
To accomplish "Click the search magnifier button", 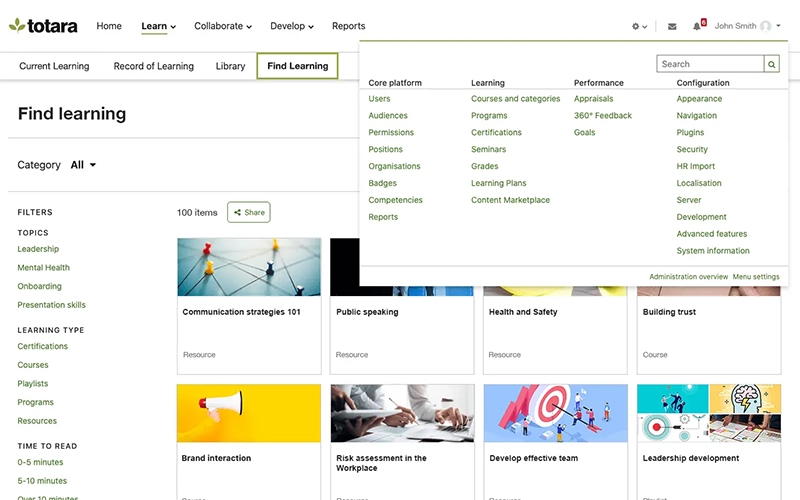I will (x=771, y=64).
